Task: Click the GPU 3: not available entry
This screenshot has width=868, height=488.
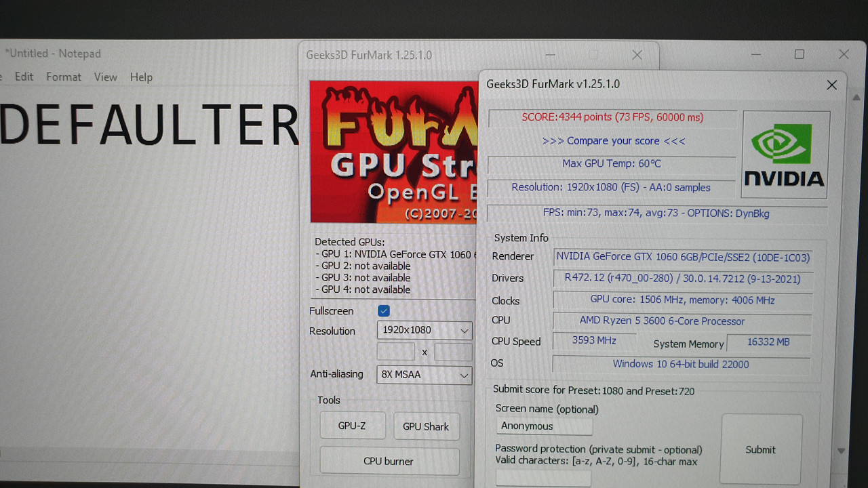Action: [x=363, y=278]
